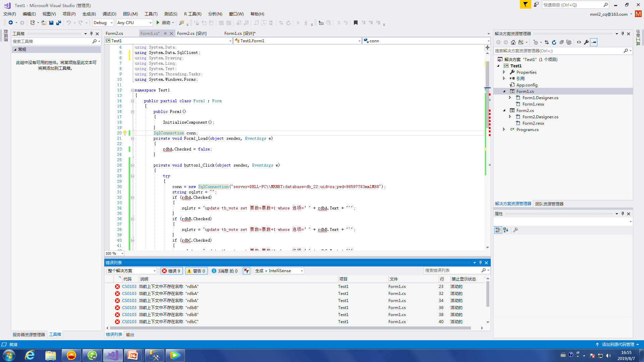Click the Solution Explorer search field
Viewport: 644px width, 362px height.
[x=558, y=51]
